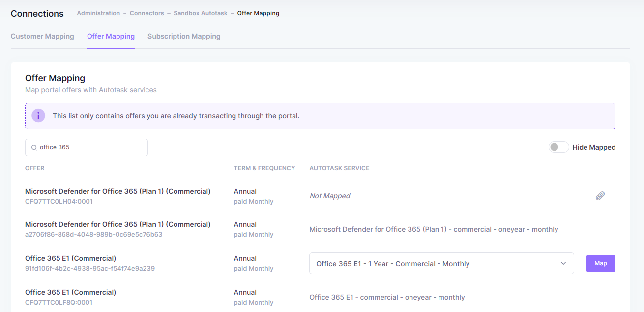Viewport: 644px width, 312px height.
Task: Select the Offer Mapping tab
Action: tap(111, 36)
